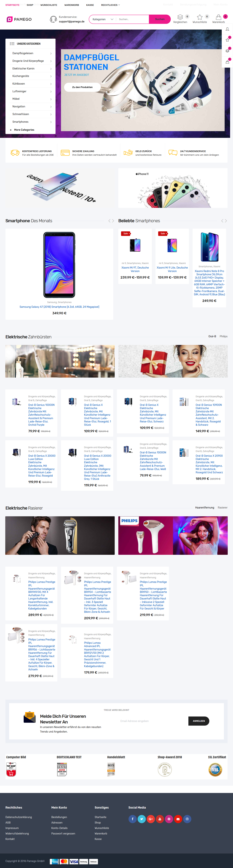Open the Datenschutzerklärung footer link

[x=19, y=817]
